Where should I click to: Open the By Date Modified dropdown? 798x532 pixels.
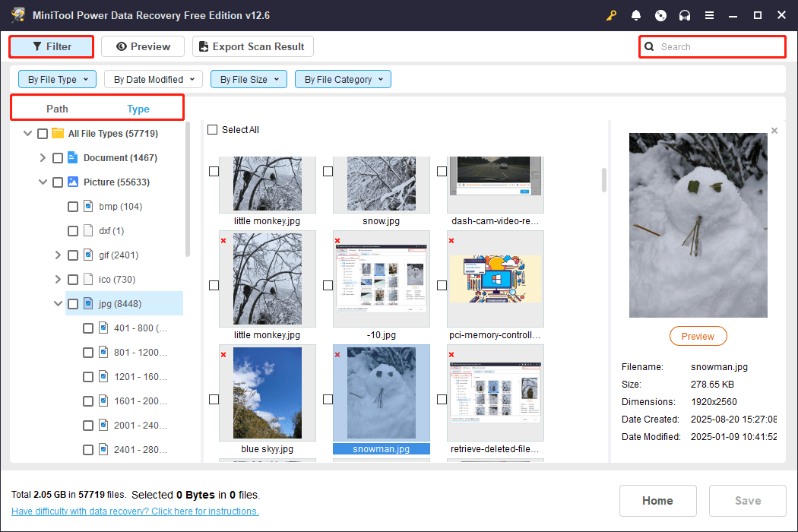(x=153, y=79)
